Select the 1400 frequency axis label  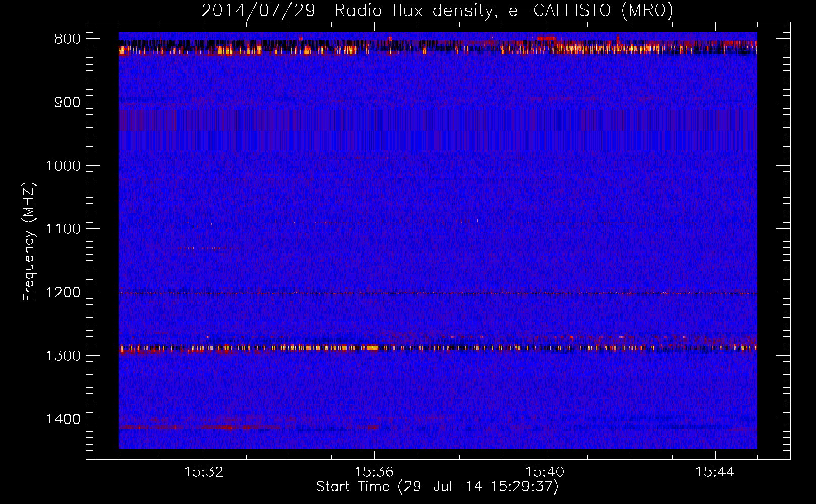point(63,419)
